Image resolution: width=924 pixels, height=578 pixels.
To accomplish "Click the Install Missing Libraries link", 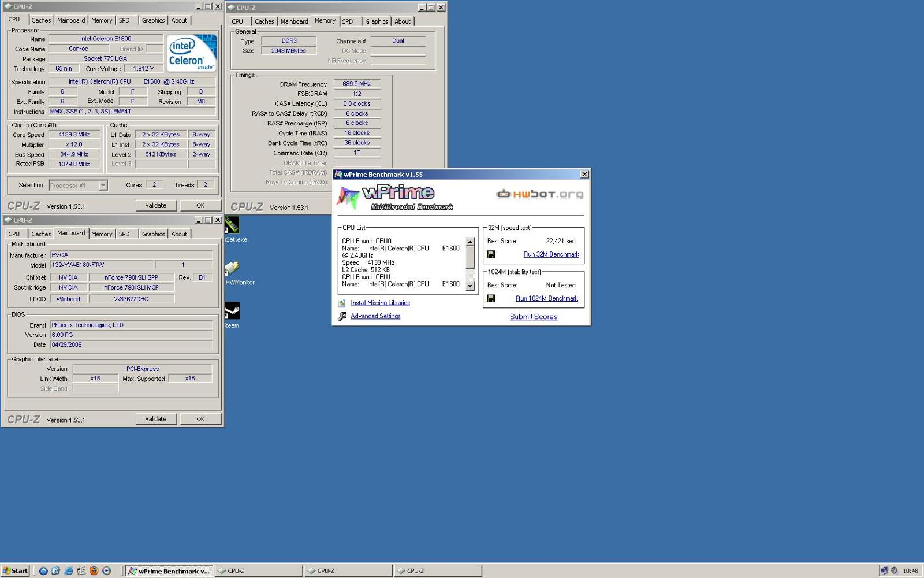I will coord(380,303).
